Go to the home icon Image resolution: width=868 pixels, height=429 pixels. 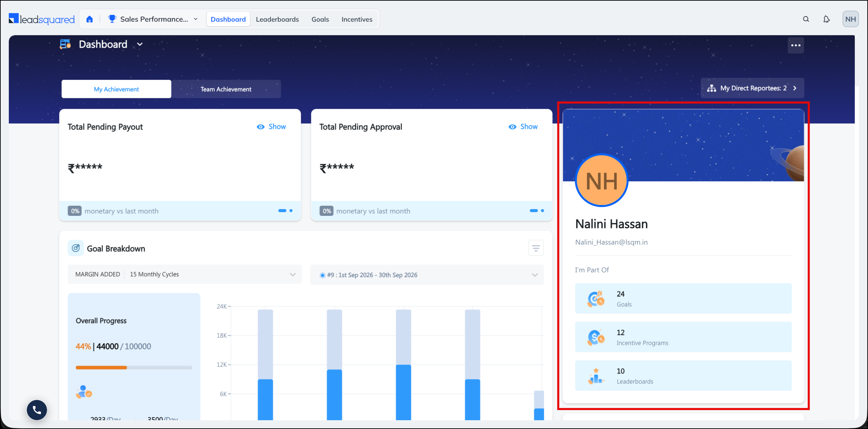tap(90, 19)
